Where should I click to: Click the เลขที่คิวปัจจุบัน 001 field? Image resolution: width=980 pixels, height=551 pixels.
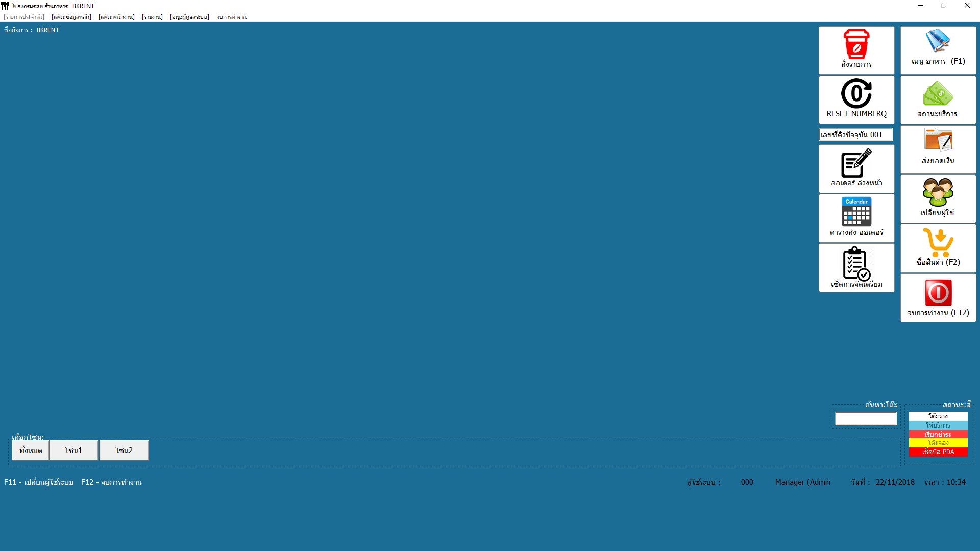tap(856, 135)
